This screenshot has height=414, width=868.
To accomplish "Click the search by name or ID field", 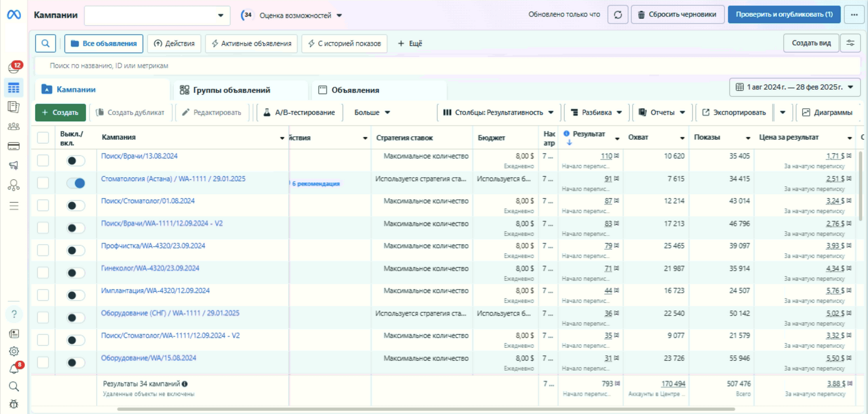I will click(447, 66).
